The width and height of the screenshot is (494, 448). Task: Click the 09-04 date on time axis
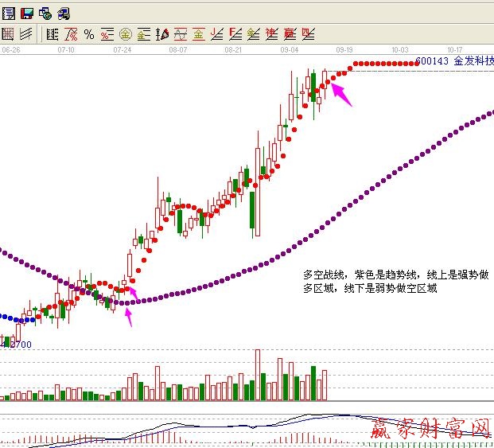pos(290,49)
